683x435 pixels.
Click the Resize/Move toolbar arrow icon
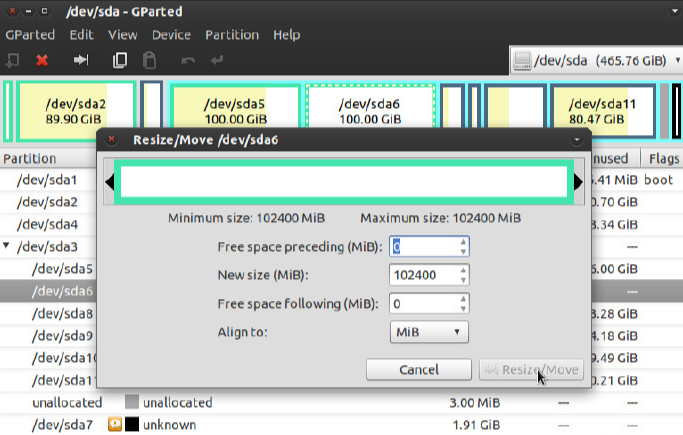82,60
